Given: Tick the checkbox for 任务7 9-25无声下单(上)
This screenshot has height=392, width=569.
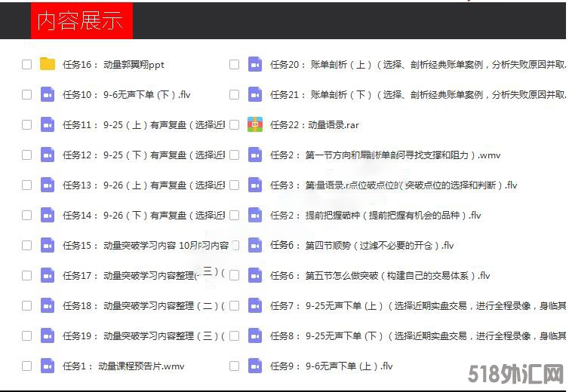Looking at the screenshot, I should [x=234, y=305].
